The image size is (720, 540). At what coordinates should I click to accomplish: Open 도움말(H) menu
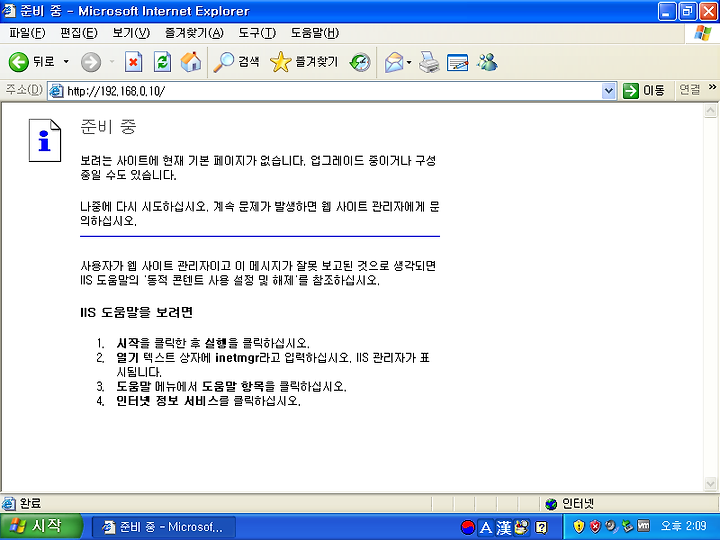tap(315, 33)
